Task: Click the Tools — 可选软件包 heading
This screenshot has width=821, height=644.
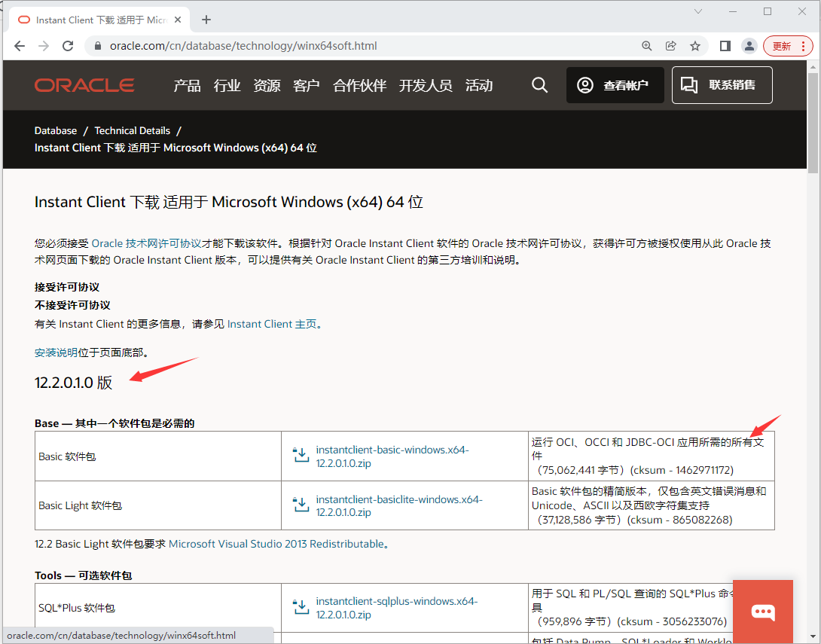Action: [x=84, y=575]
